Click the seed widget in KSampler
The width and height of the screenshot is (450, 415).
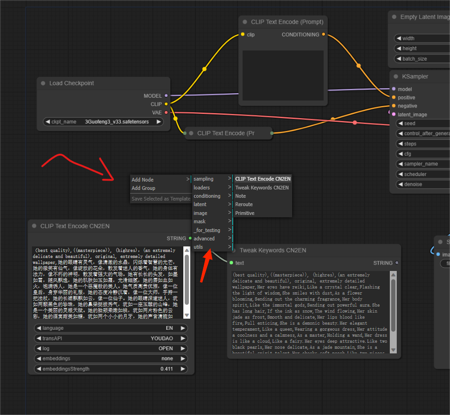(x=423, y=123)
